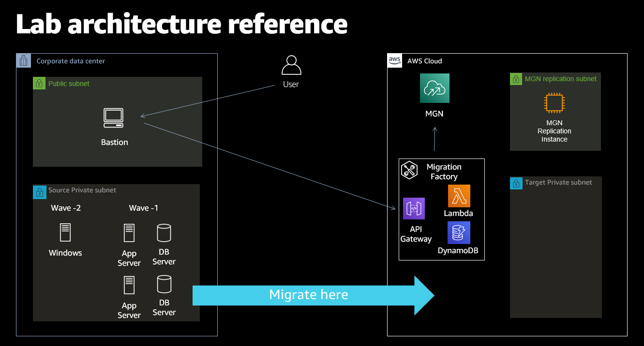Click the 'Source Private subnet' label
Image resolution: width=644 pixels, height=346 pixels.
(x=82, y=190)
